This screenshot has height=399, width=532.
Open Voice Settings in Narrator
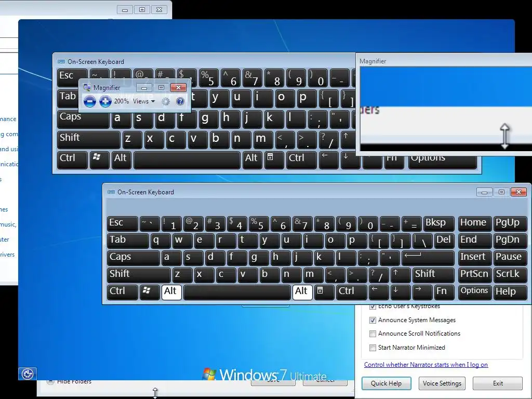pyautogui.click(x=442, y=383)
